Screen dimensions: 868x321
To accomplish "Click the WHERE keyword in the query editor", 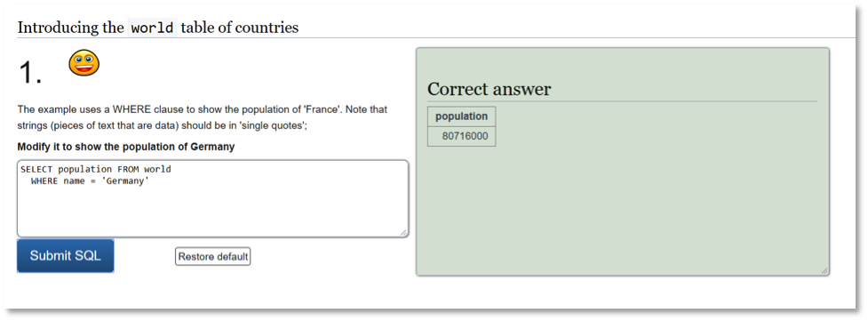I will point(44,181).
